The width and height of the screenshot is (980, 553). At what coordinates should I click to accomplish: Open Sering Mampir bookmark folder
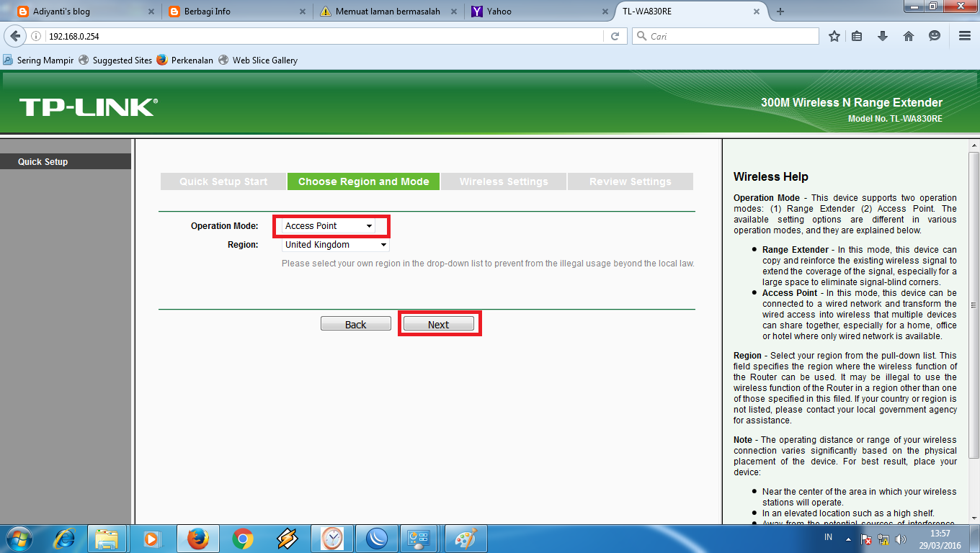pos(39,60)
